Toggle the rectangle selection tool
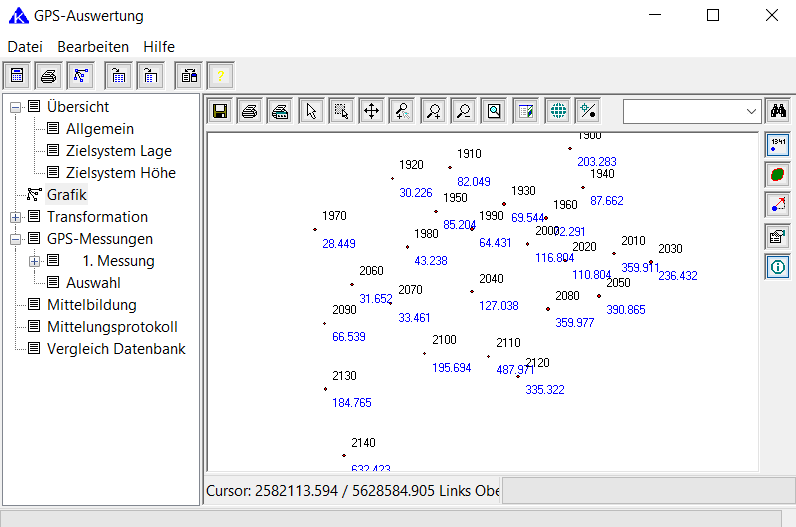 coord(341,111)
